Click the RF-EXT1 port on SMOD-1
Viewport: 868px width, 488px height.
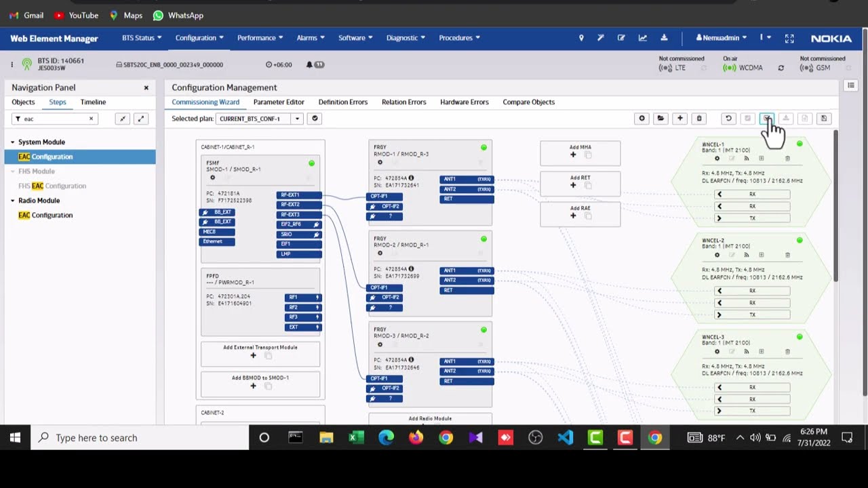point(299,195)
